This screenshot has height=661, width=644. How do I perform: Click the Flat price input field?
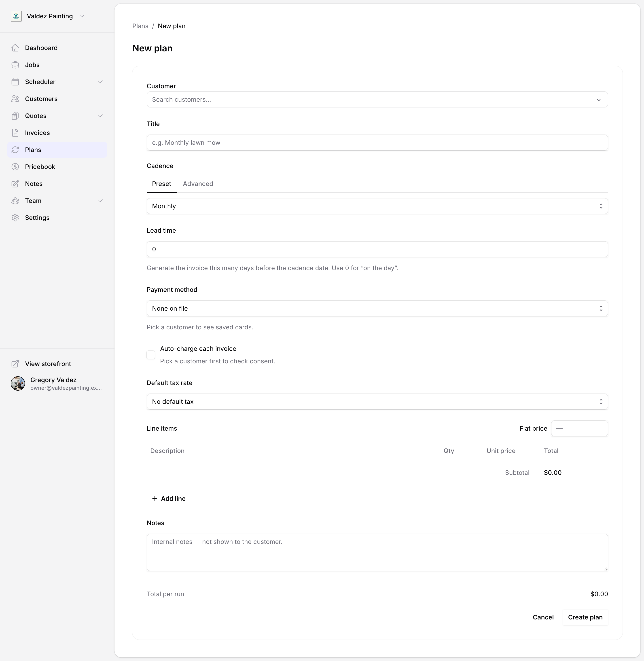point(579,429)
